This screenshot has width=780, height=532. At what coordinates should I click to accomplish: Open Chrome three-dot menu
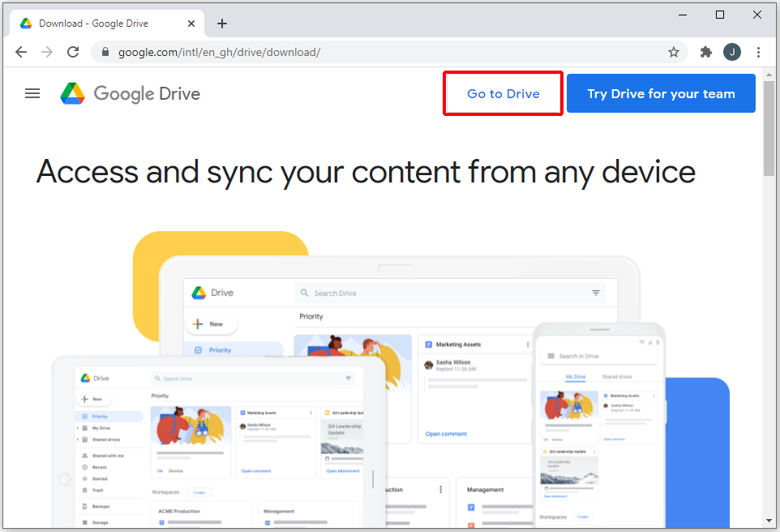coord(758,52)
